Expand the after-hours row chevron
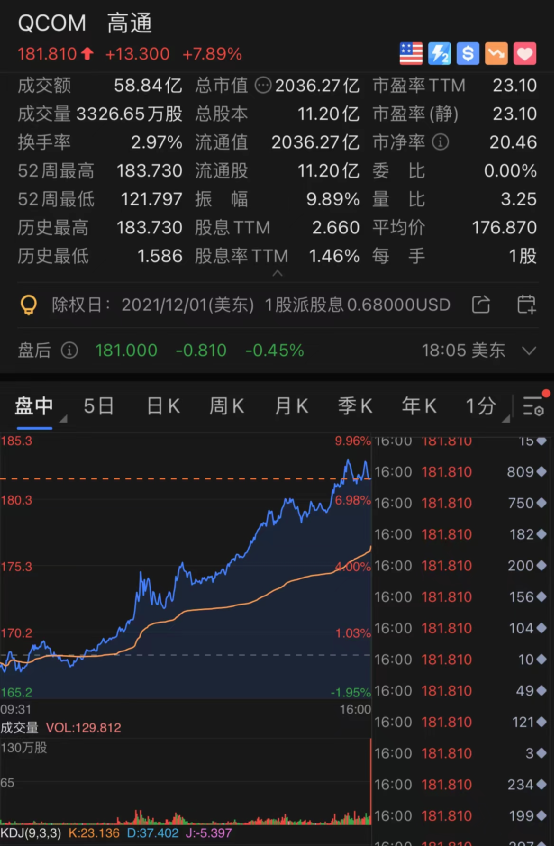 [529, 351]
